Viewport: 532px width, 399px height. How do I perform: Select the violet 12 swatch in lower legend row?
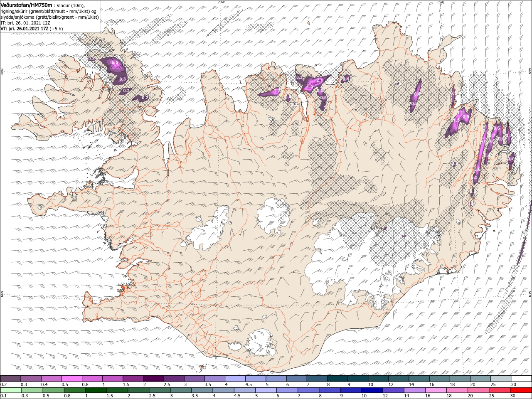393,390
